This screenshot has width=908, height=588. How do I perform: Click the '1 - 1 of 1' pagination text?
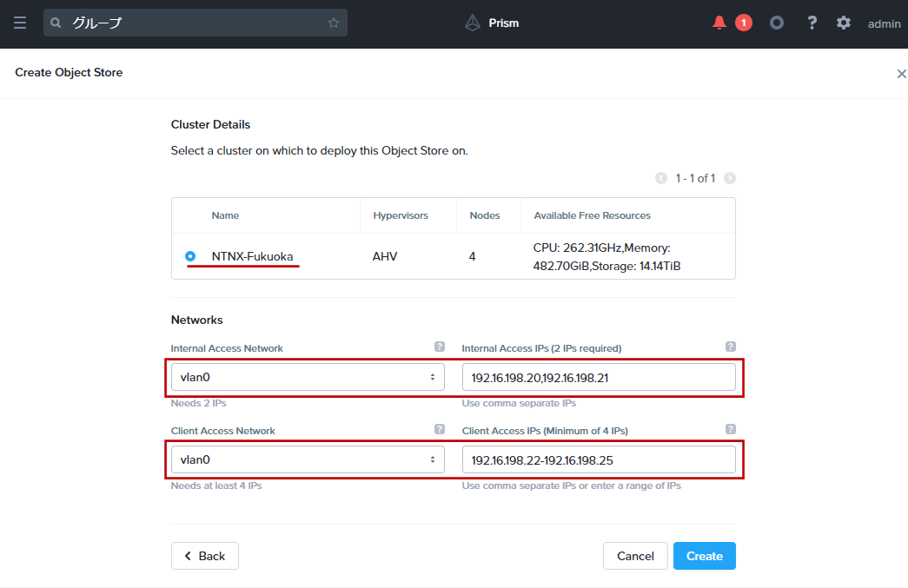[x=695, y=178]
